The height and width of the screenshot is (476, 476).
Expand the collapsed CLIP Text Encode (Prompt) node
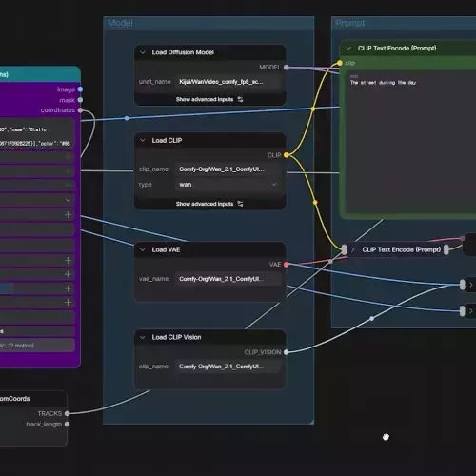coord(352,249)
